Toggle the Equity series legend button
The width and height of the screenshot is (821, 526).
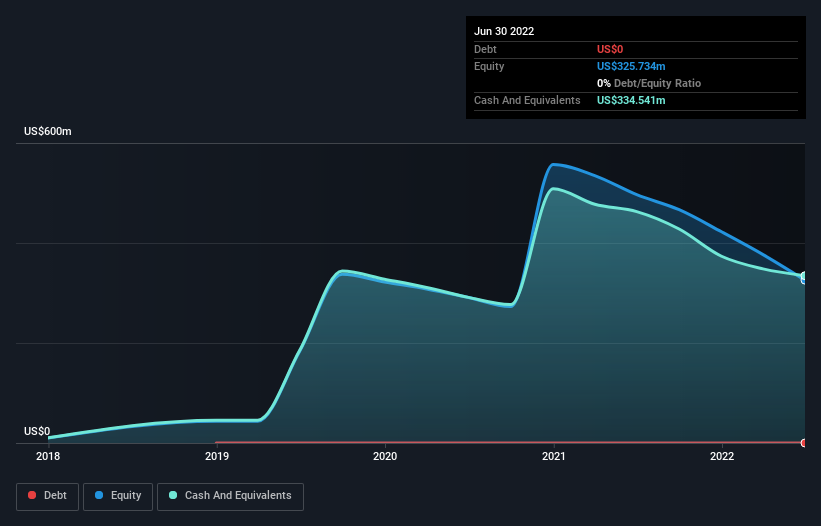118,496
